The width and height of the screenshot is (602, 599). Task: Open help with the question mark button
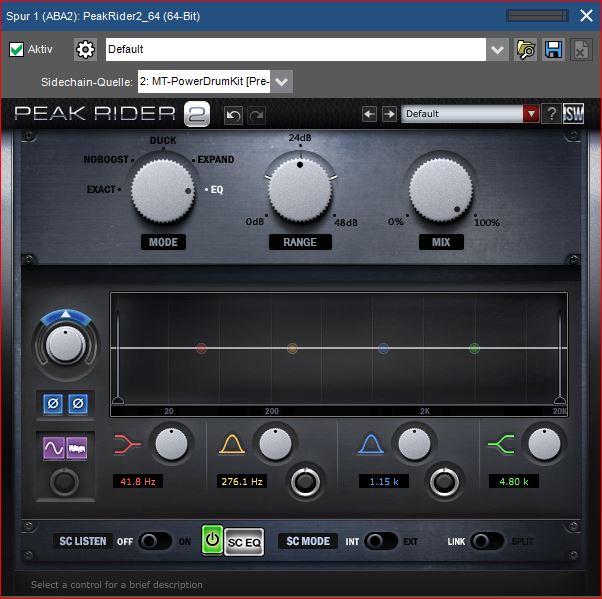coord(551,114)
